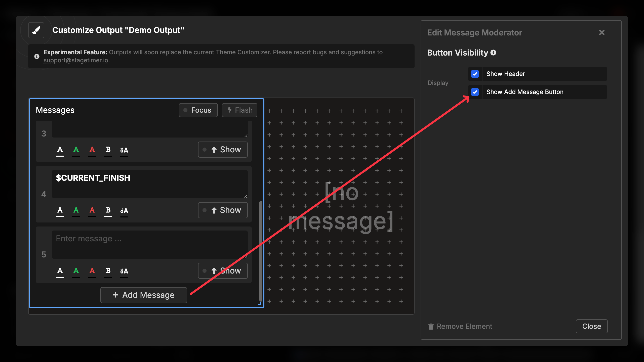Click the Add Message button
The height and width of the screenshot is (362, 644).
[143, 295]
